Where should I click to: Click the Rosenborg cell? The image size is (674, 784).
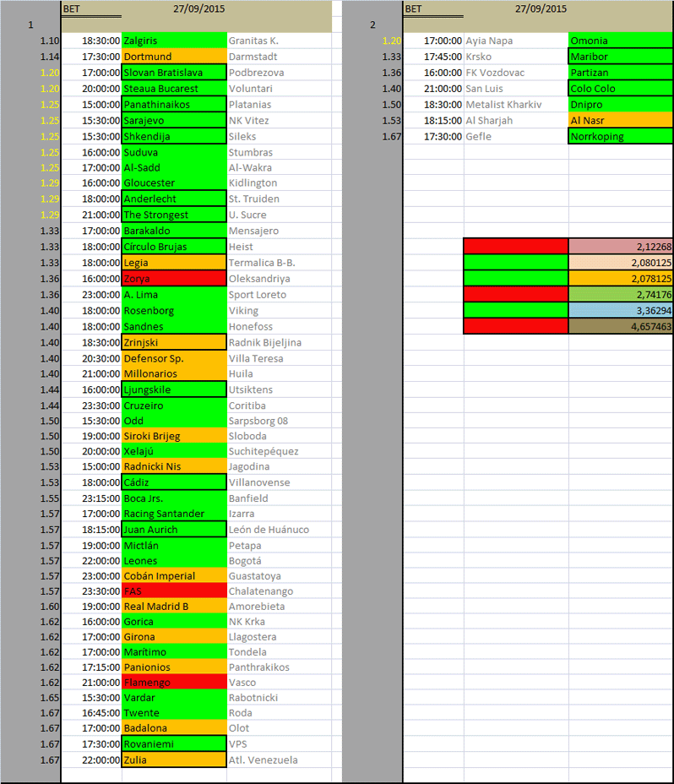coord(174,311)
